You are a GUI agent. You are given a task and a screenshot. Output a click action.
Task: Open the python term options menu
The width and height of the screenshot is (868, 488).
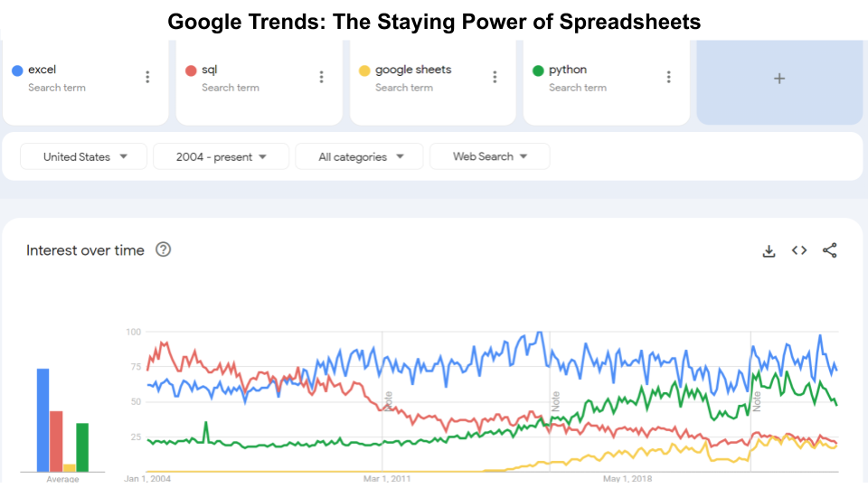668,78
